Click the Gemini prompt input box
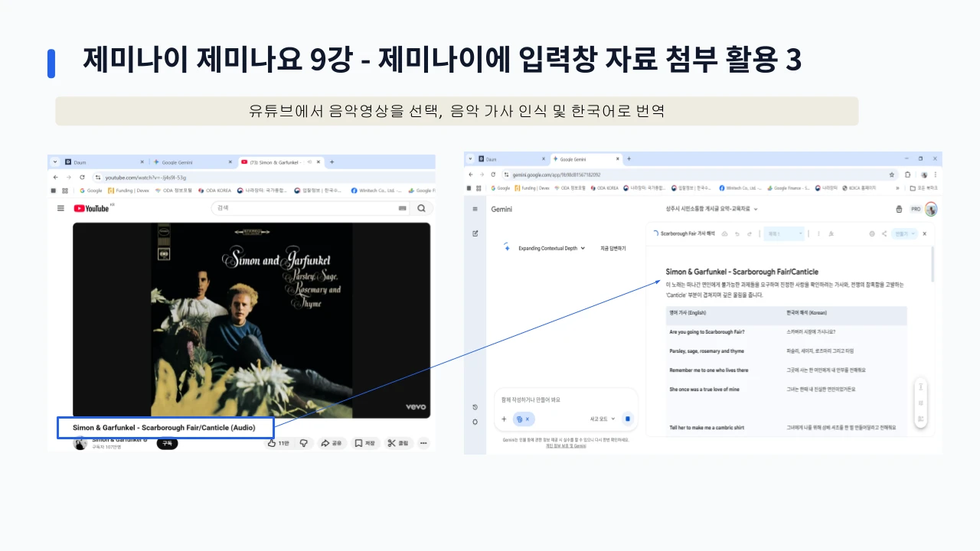This screenshot has width=980, height=551. pyautogui.click(x=567, y=399)
